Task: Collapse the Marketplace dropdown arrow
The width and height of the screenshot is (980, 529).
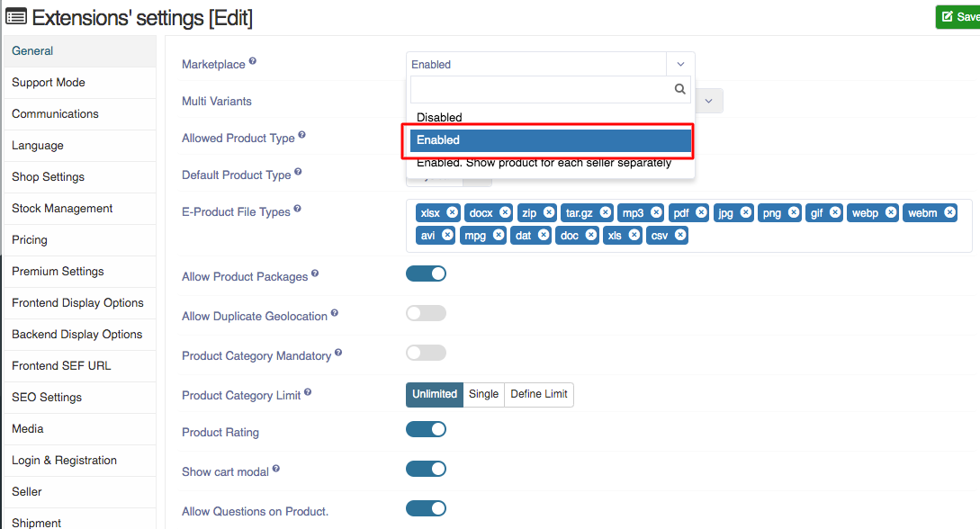Action: [680, 64]
